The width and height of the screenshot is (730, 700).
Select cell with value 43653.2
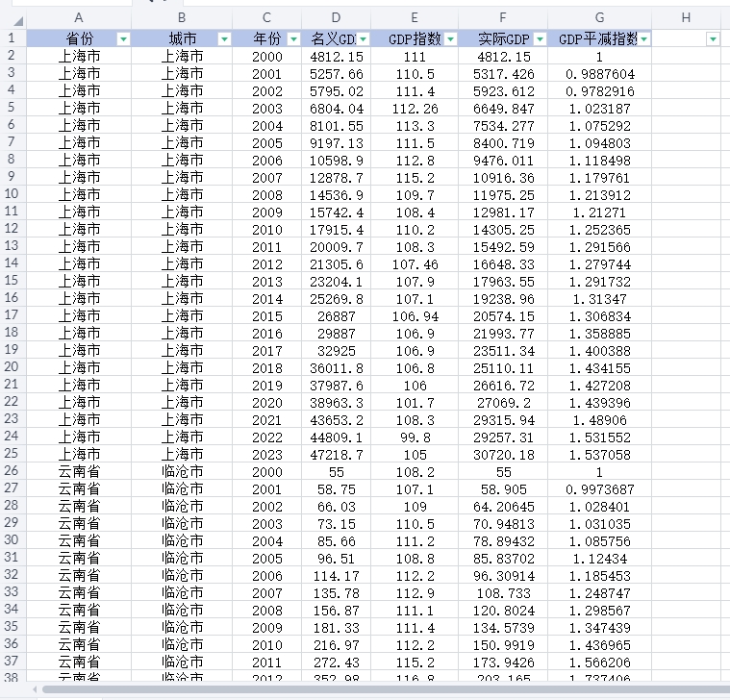336,419
